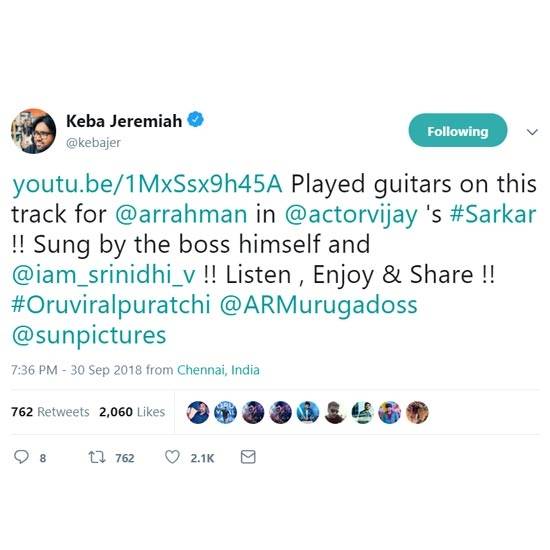
Task: Click the envelope direct message icon
Action: coord(248,457)
